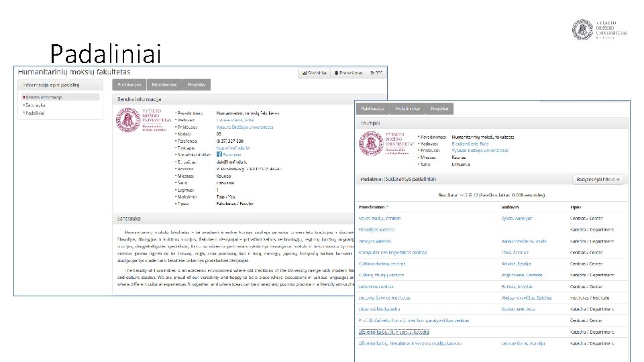644x362 pixels.
Task: Sort by Pavadinimas column header
Action: pos(374,207)
